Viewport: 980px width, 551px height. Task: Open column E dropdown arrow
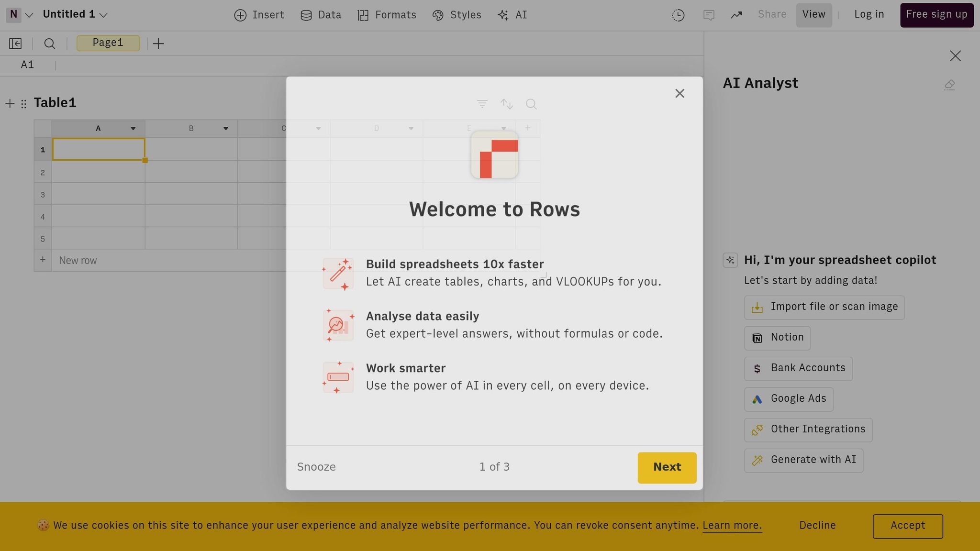503,129
